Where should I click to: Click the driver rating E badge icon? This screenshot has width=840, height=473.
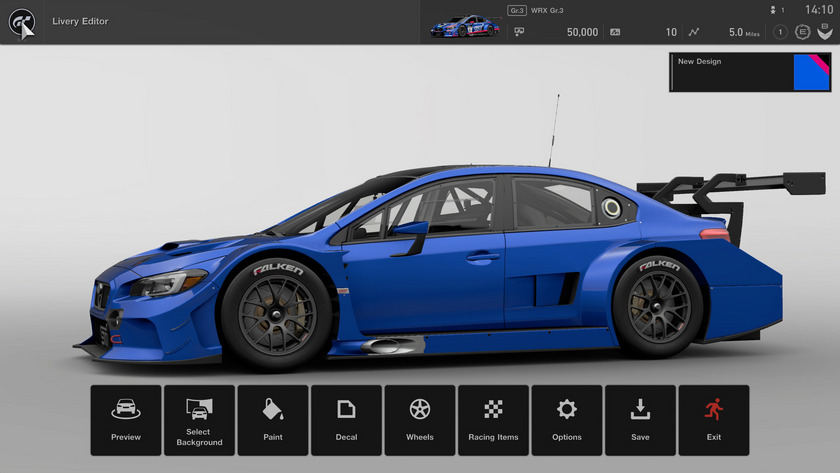pyautogui.click(x=802, y=32)
